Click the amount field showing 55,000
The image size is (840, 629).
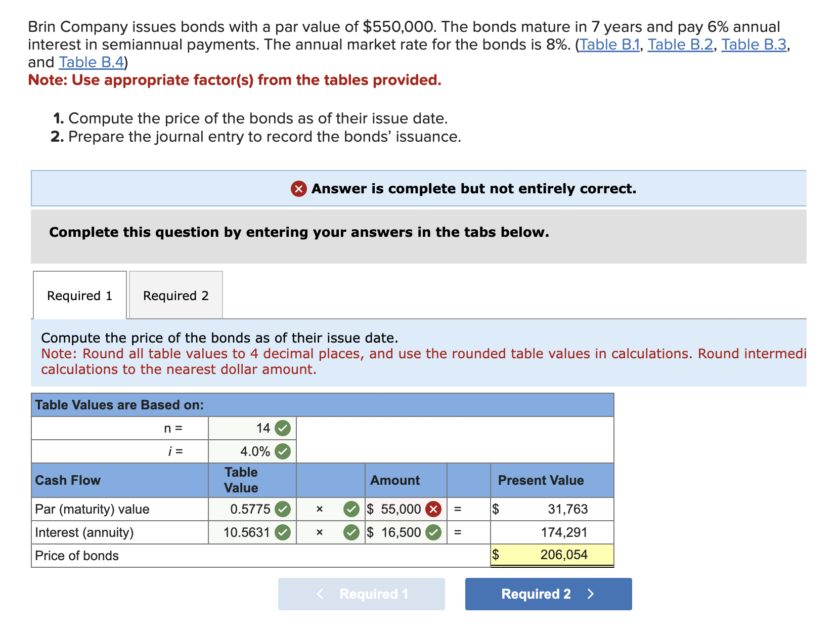(x=406, y=509)
